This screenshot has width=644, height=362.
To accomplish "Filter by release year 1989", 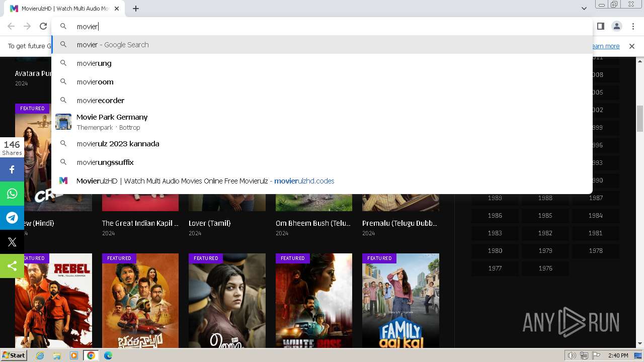I will [495, 198].
